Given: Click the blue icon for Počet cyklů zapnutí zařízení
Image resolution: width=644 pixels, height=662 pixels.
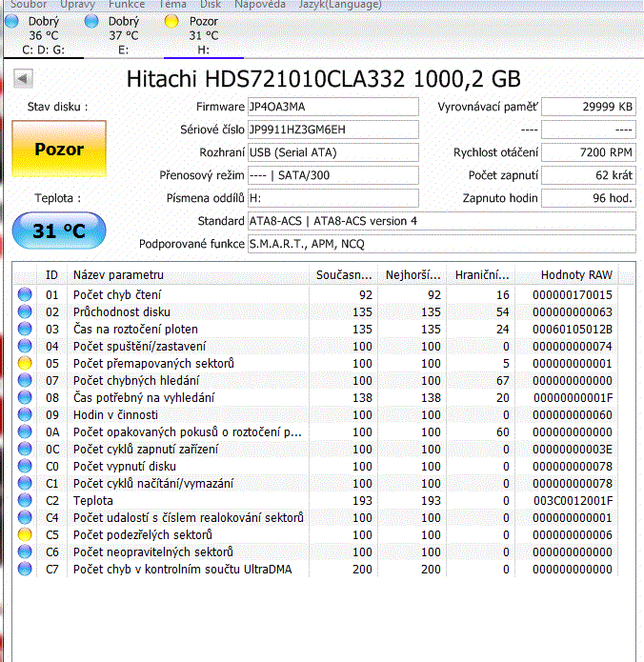Looking at the screenshot, I should (x=25, y=450).
